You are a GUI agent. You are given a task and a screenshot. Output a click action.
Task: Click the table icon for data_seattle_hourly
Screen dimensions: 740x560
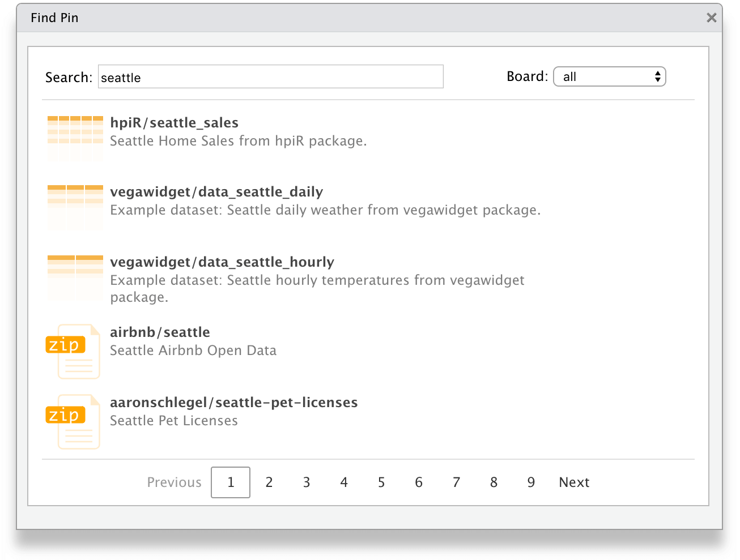(75, 277)
